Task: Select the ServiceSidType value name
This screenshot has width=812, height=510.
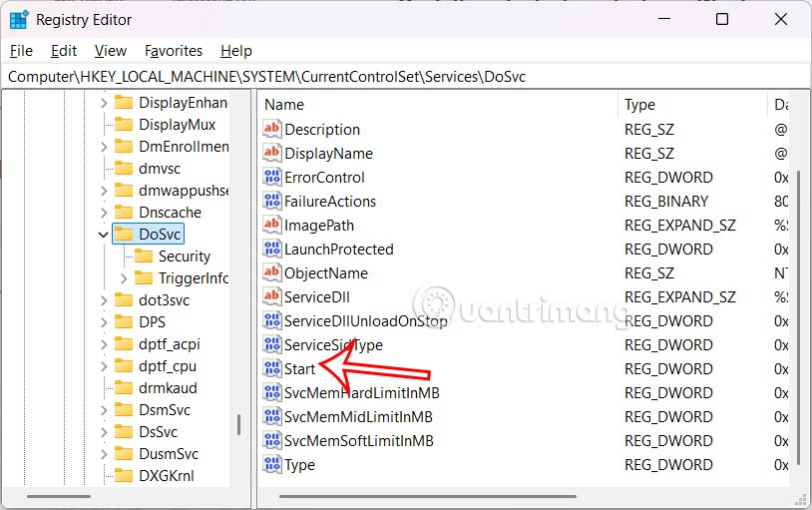Action: [x=333, y=345]
